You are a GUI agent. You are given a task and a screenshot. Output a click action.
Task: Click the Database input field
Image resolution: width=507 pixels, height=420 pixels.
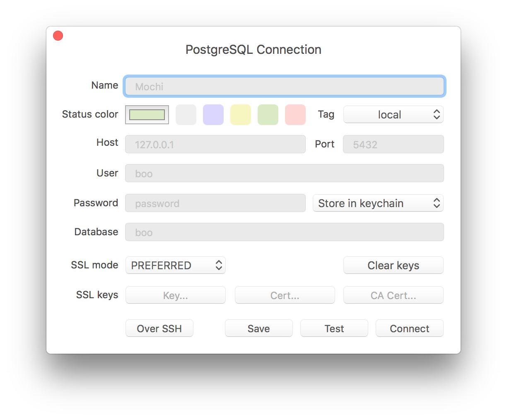[284, 232]
